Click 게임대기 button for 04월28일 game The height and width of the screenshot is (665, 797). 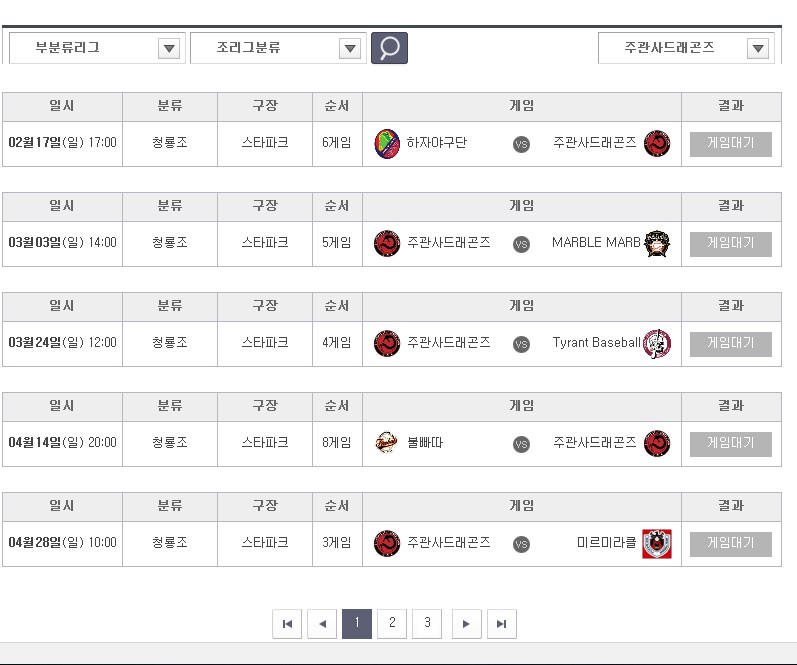[730, 544]
